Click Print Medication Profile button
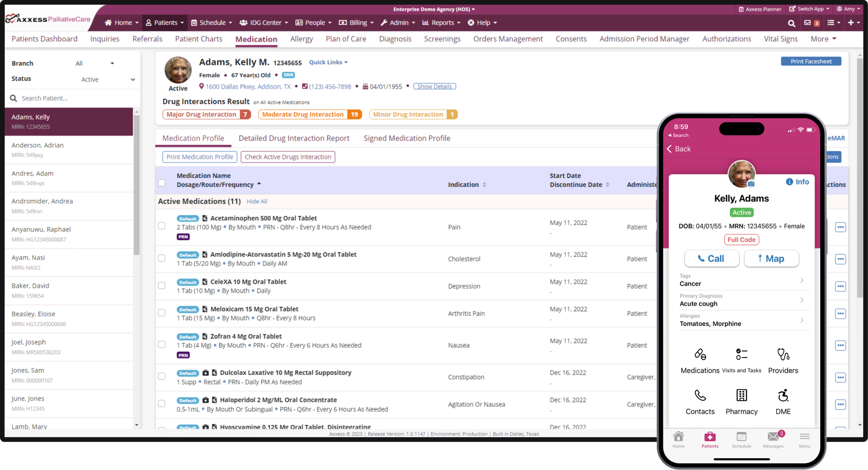868x470 pixels. click(x=200, y=157)
